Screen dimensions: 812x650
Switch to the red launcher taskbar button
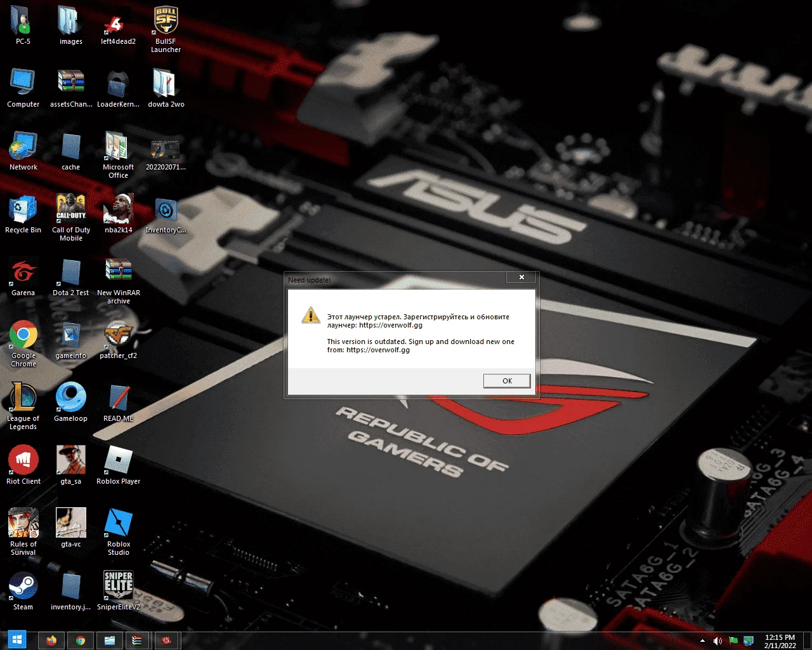(x=167, y=640)
